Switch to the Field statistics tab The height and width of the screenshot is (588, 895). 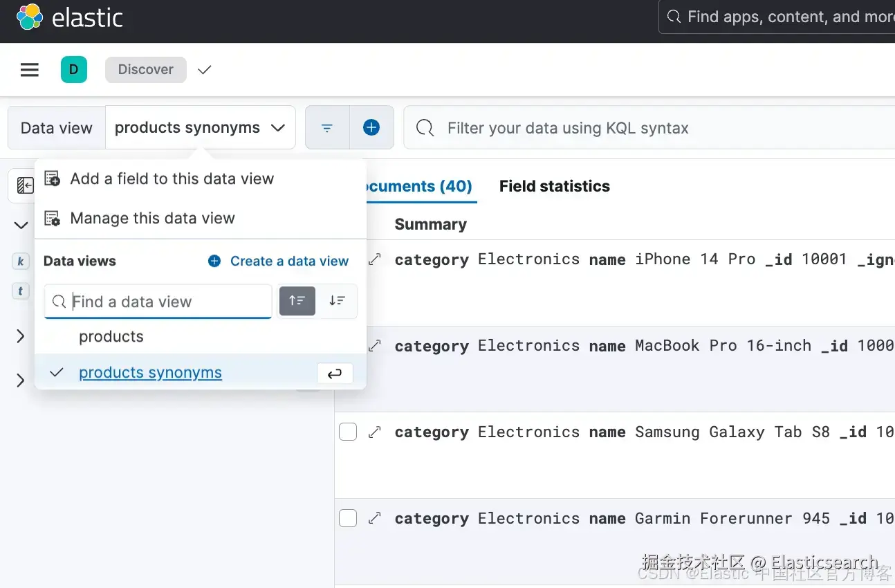click(x=554, y=186)
